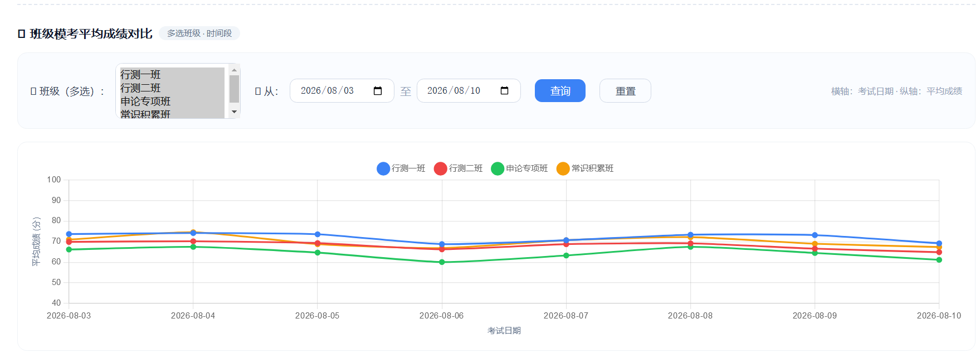Image resolution: width=980 pixels, height=357 pixels.
Task: Hide the 申论专项班 series via its legend entry
Action: [519, 168]
